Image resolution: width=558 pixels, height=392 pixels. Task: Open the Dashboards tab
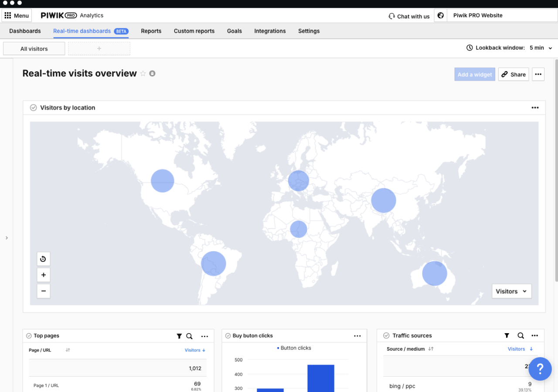coord(25,31)
